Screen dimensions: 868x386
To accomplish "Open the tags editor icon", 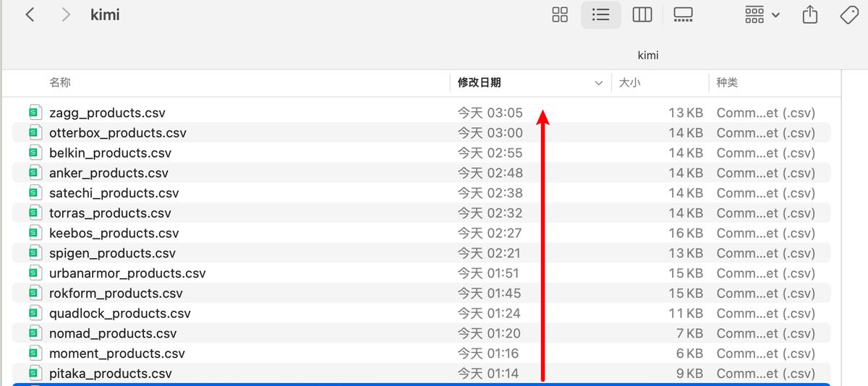I will (850, 14).
